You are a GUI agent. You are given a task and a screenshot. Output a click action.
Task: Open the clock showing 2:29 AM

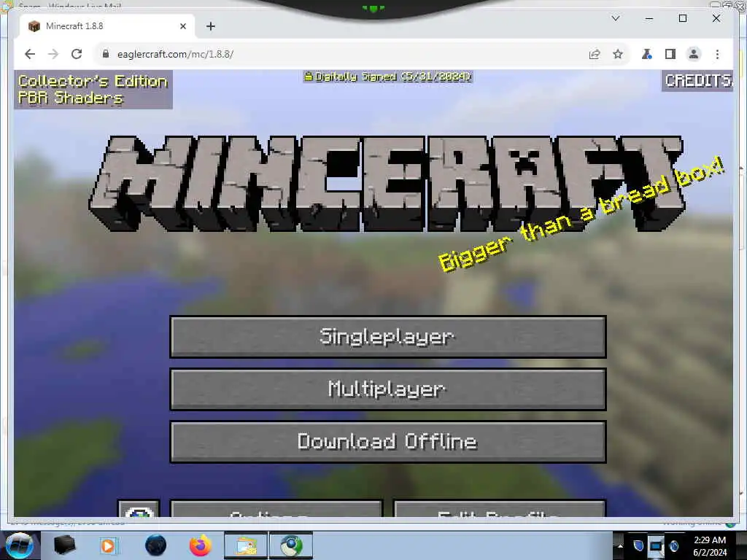click(710, 546)
